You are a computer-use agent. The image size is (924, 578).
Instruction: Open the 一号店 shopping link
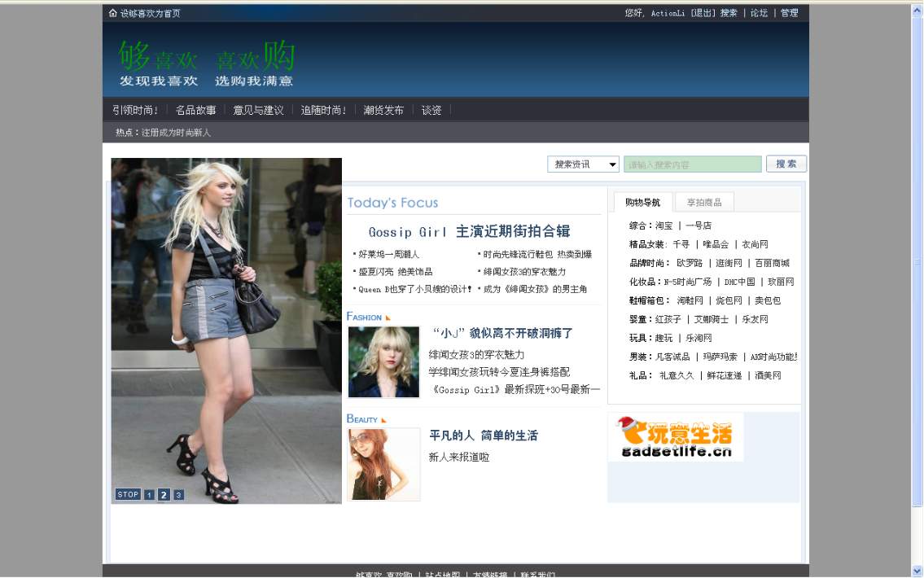[x=698, y=226]
